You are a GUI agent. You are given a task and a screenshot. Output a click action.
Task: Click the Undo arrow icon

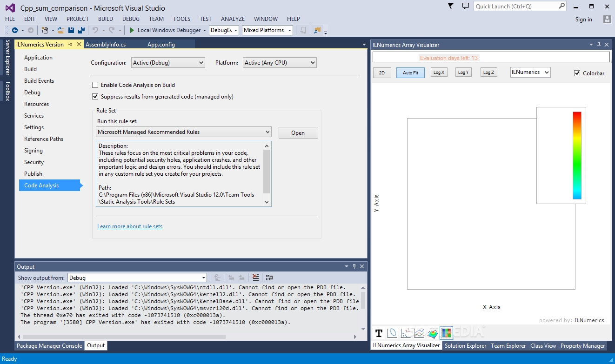click(x=95, y=30)
